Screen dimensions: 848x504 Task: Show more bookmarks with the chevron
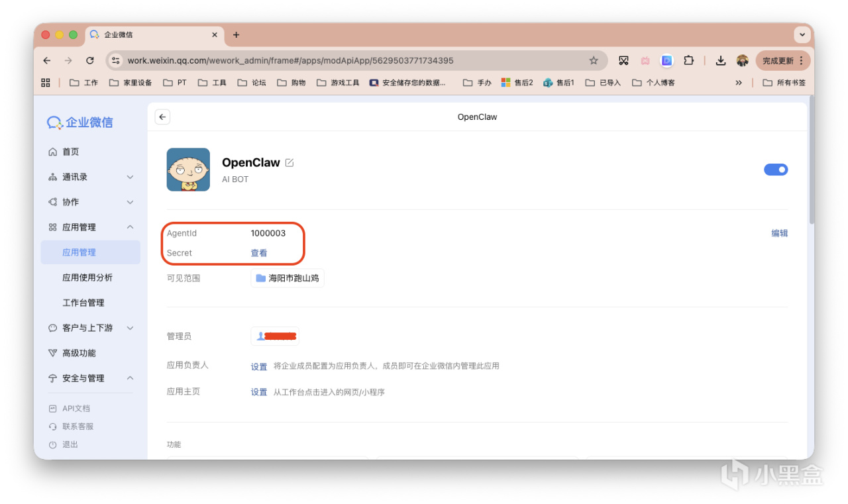click(x=739, y=83)
